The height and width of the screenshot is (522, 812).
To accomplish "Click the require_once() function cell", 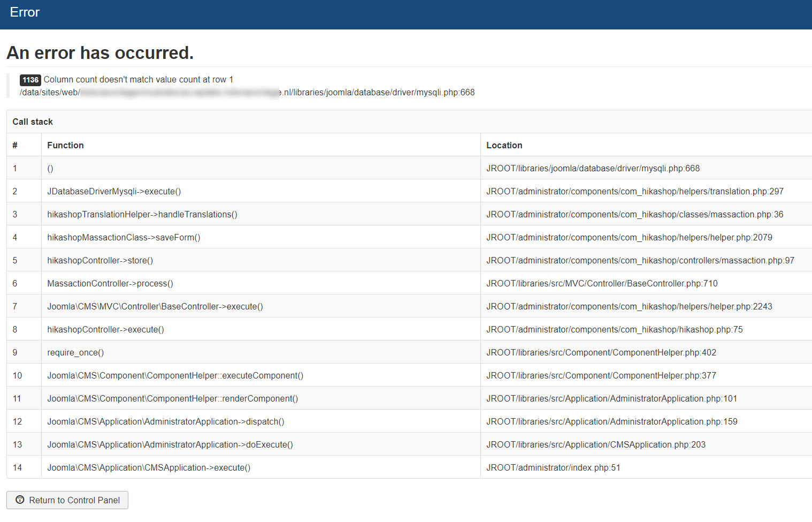I will point(75,352).
